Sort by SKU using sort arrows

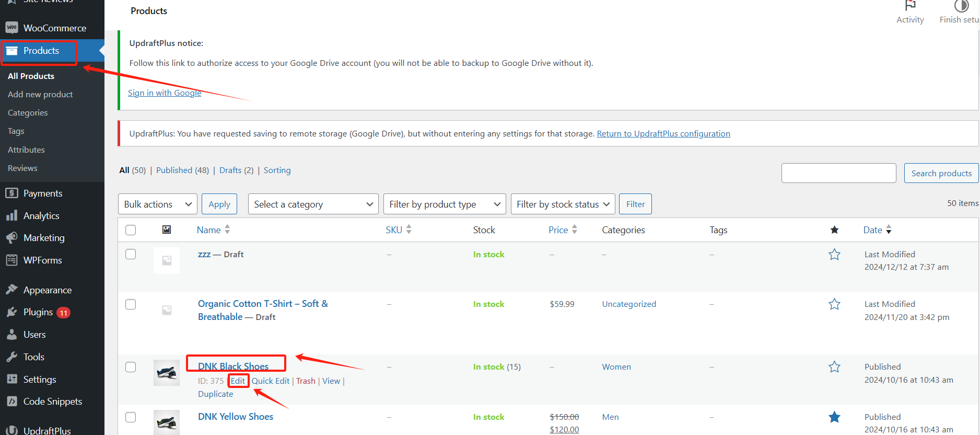tap(409, 230)
